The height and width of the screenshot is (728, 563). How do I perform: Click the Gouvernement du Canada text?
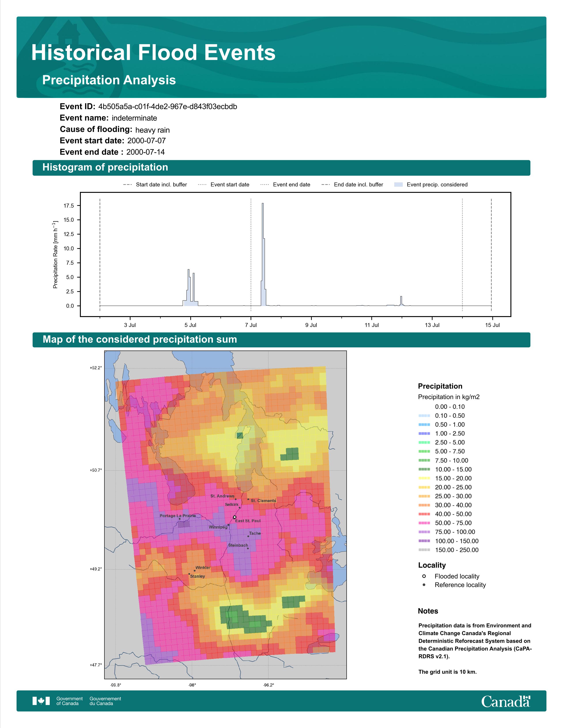tap(105, 701)
